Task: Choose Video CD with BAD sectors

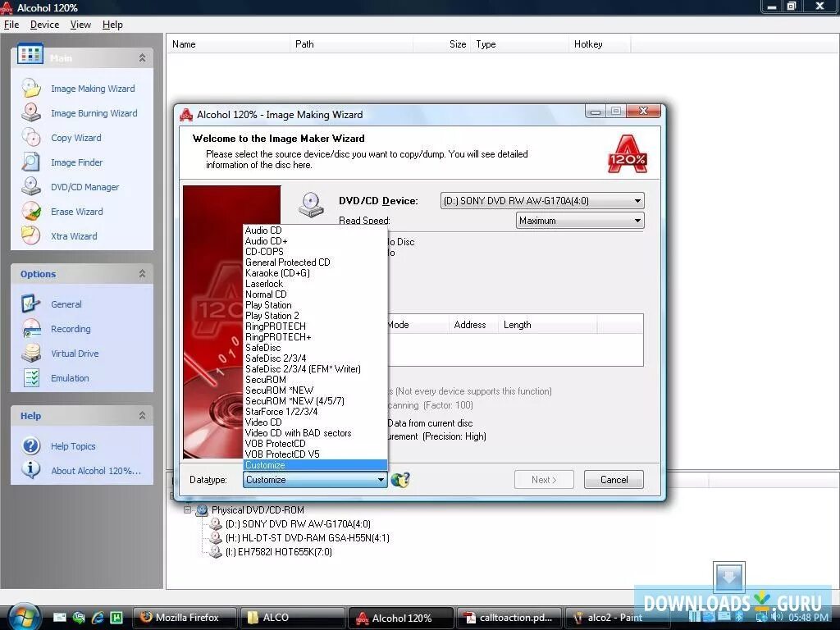Action: [x=315, y=433]
